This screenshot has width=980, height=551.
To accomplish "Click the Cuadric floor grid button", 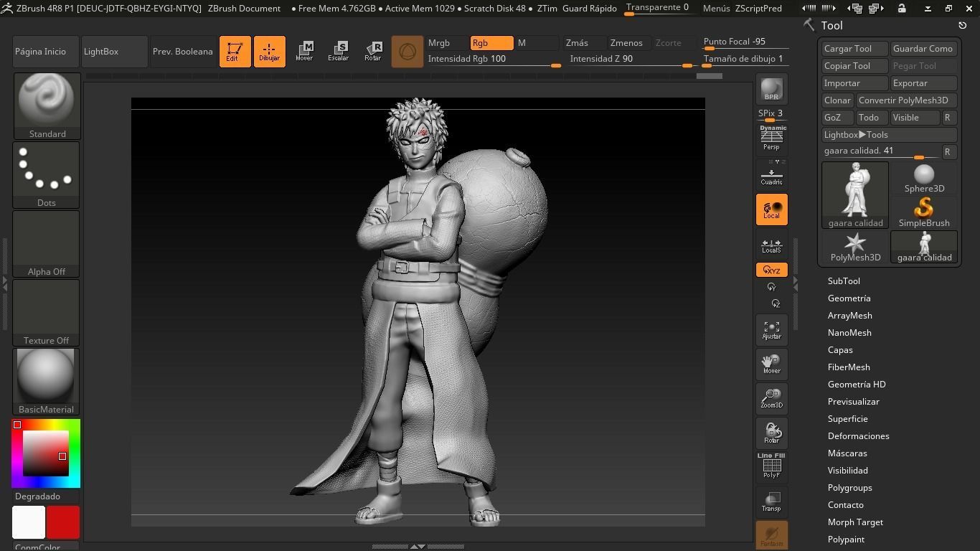I will tap(772, 175).
